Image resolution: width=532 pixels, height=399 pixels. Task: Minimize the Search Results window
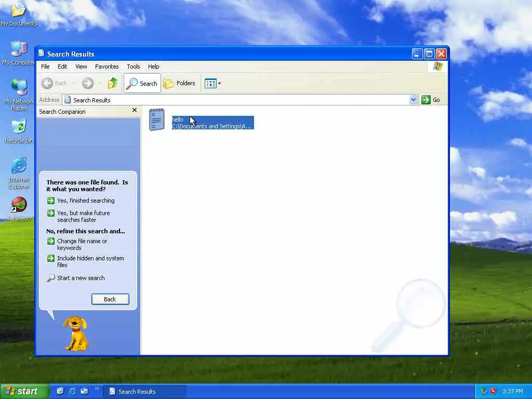[x=417, y=54]
